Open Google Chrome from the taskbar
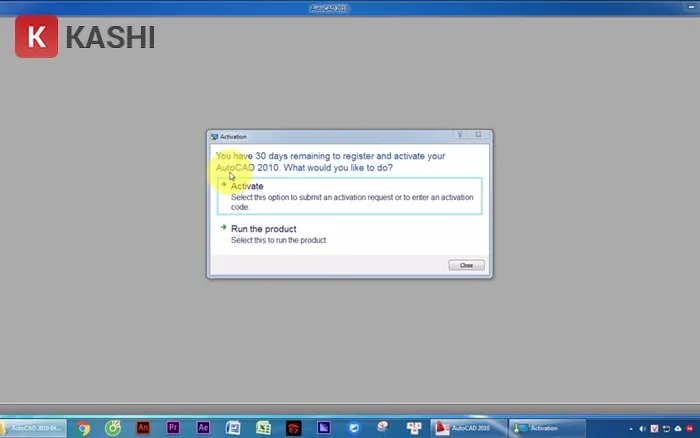This screenshot has width=700, height=438. (83, 428)
